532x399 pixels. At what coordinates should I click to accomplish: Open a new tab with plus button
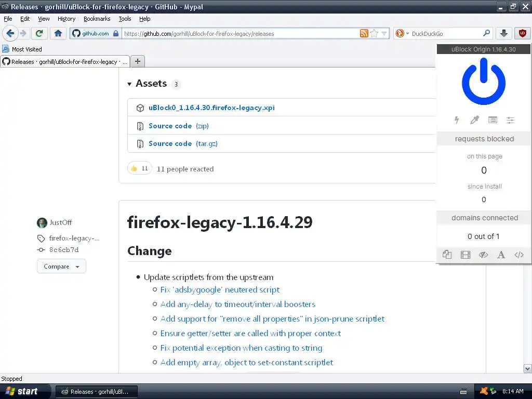click(137, 61)
